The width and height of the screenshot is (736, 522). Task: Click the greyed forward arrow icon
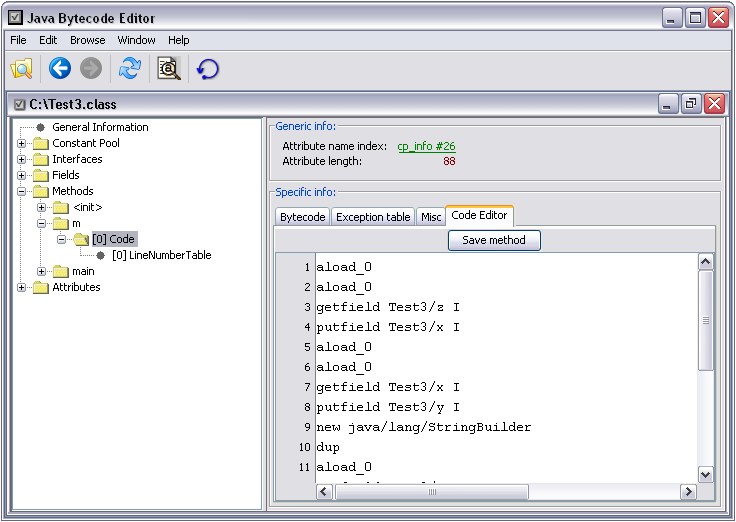click(x=91, y=69)
